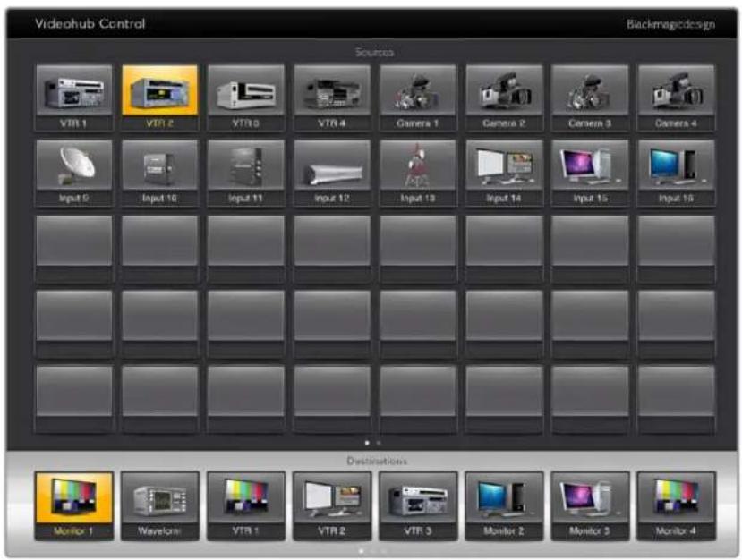Select Input 13 broadcast tower source
742x560 pixels.
point(418,173)
